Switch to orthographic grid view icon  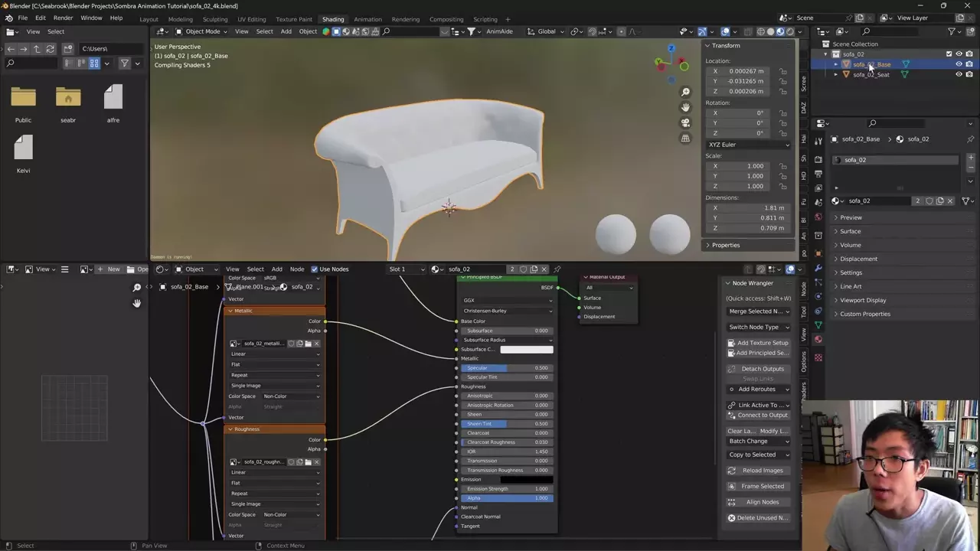tap(685, 138)
